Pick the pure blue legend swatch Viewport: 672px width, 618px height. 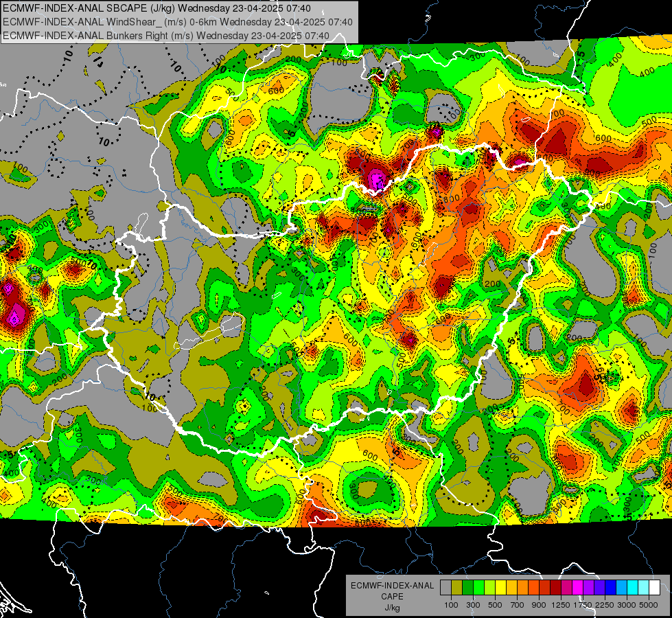click(x=611, y=588)
